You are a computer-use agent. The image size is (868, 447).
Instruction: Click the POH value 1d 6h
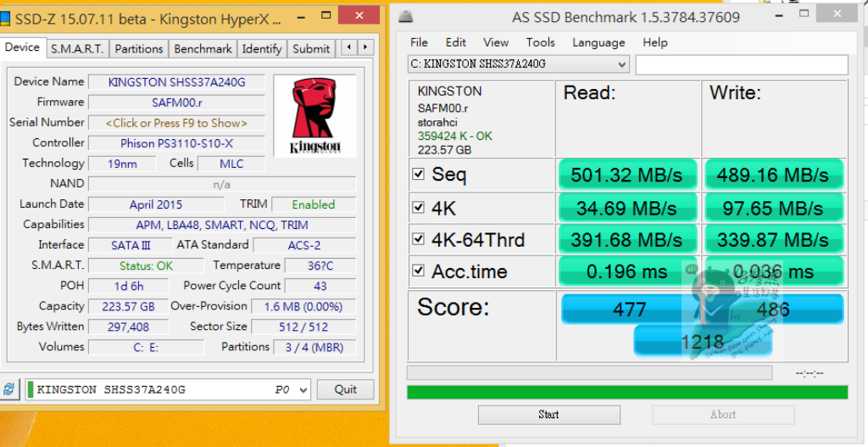tap(129, 287)
